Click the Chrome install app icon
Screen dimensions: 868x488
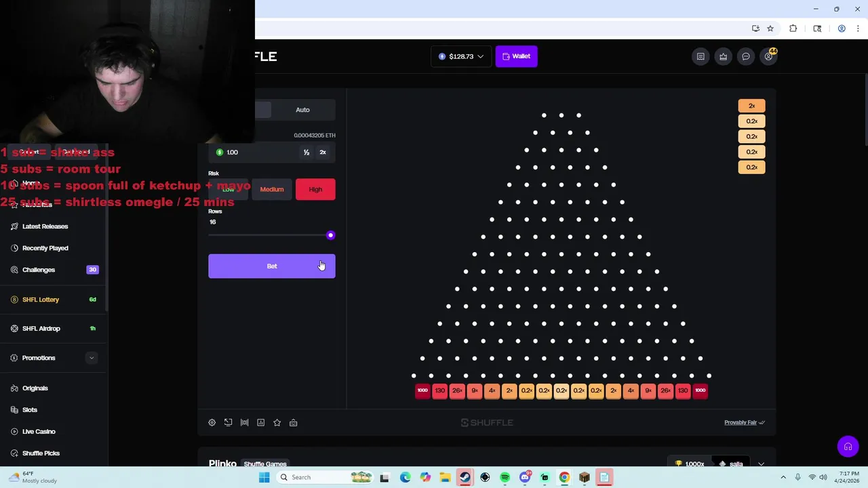click(755, 28)
